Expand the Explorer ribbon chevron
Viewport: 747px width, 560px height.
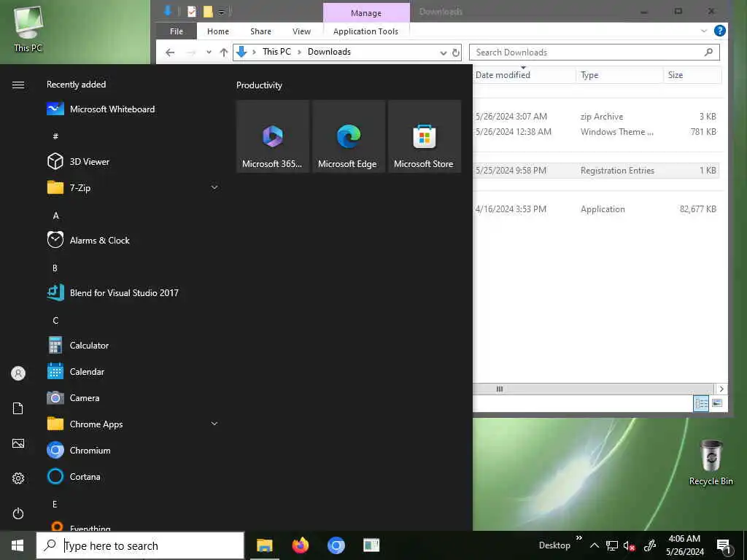[704, 31]
